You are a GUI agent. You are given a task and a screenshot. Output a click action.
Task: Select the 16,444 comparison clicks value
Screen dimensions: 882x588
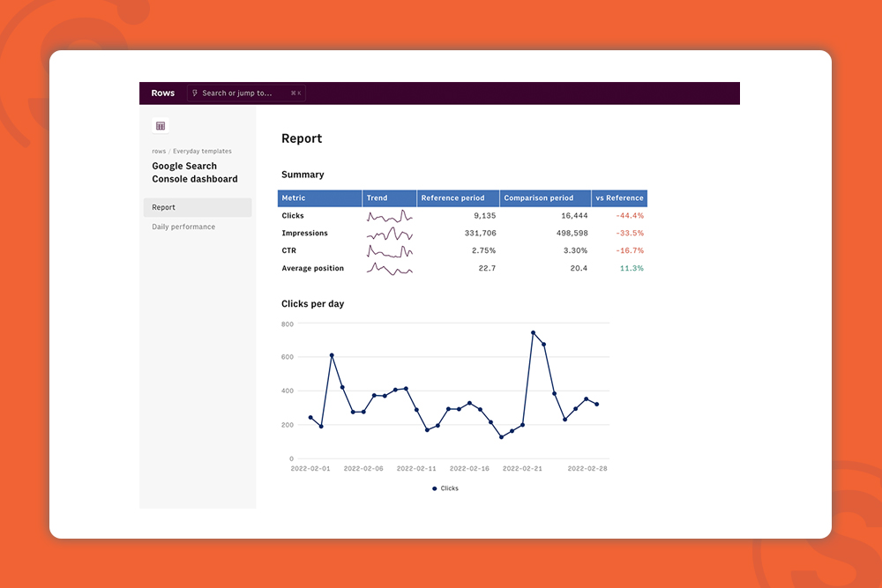(574, 216)
